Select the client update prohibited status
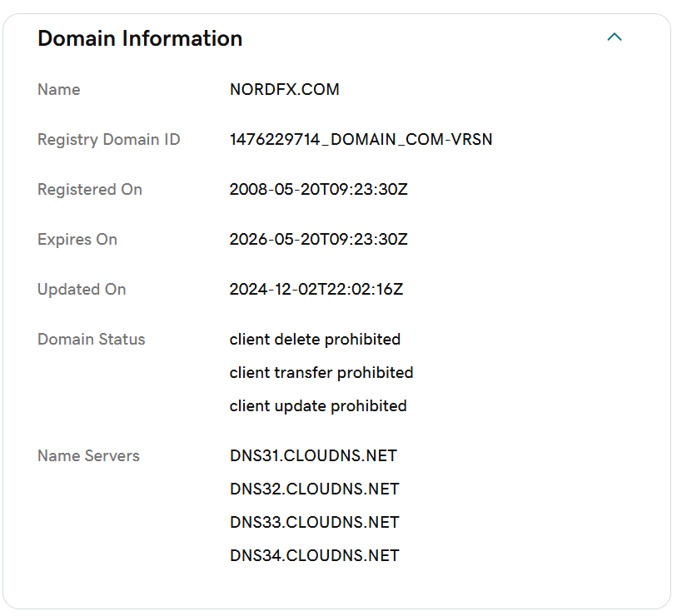The image size is (682, 616). tap(318, 406)
